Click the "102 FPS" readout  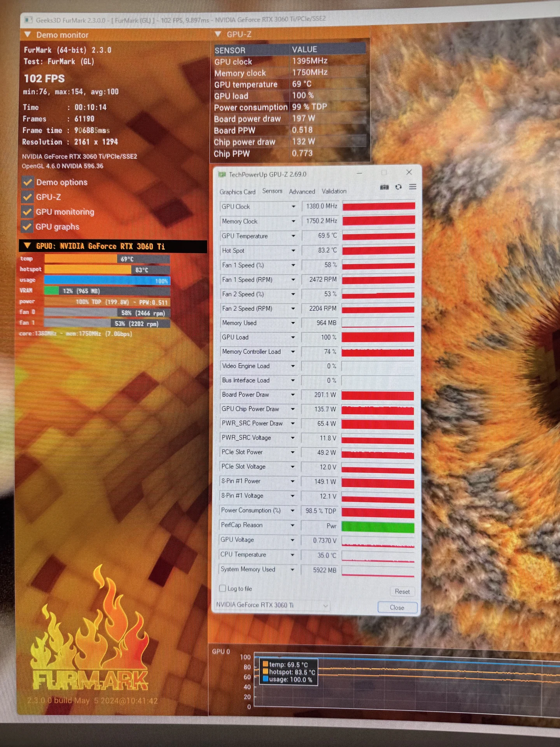coord(44,79)
